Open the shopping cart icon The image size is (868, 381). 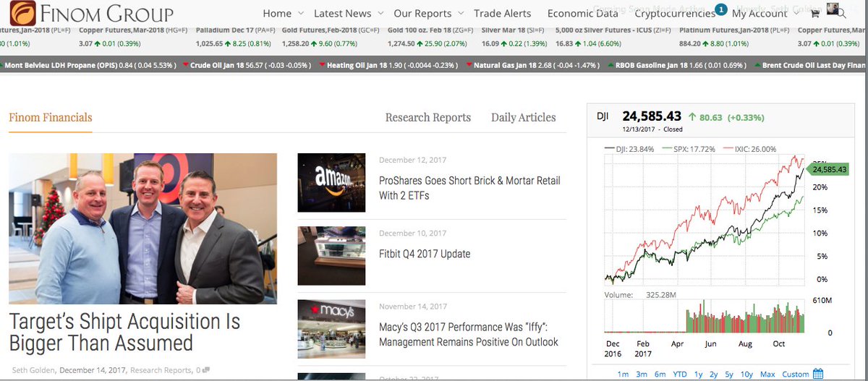(815, 14)
